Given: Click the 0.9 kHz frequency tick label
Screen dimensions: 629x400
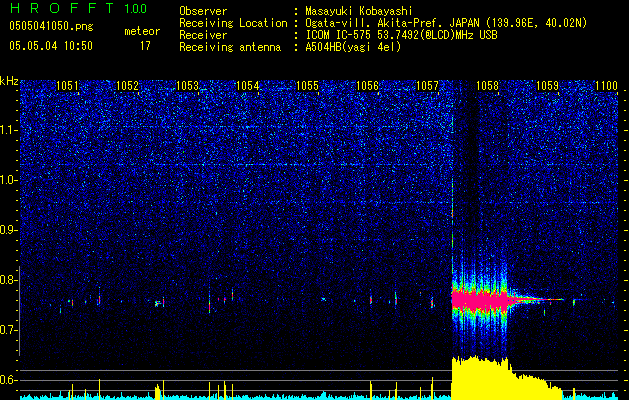Looking at the screenshot, I should click(9, 230).
